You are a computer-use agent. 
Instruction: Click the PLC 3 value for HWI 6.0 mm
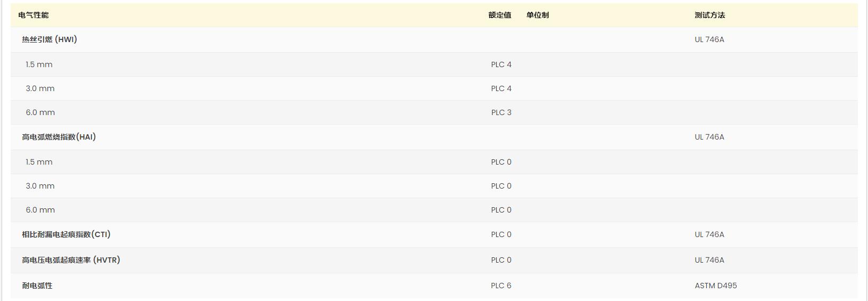pyautogui.click(x=501, y=112)
